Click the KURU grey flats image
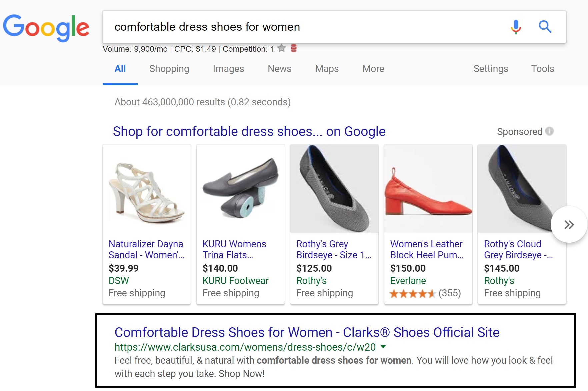This screenshot has width=588, height=391. tap(241, 189)
